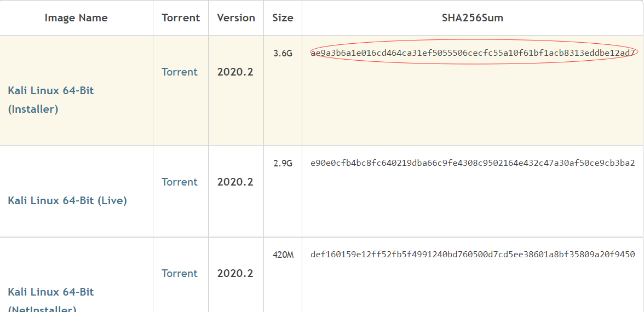Viewport: 644px width, 312px height.
Task: Click the Live image checksum starting with e90e0cfb
Action: pos(473,163)
